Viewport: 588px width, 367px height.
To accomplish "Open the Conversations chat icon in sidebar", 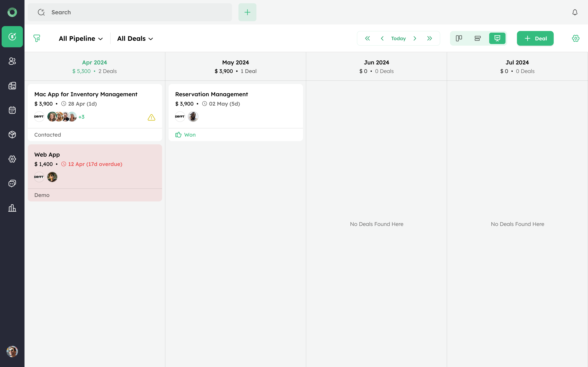I will tap(12, 183).
